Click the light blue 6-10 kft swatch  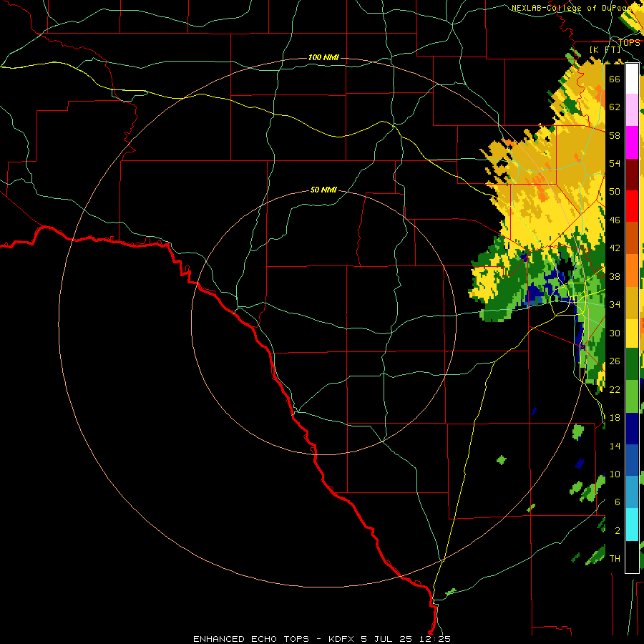[632, 492]
